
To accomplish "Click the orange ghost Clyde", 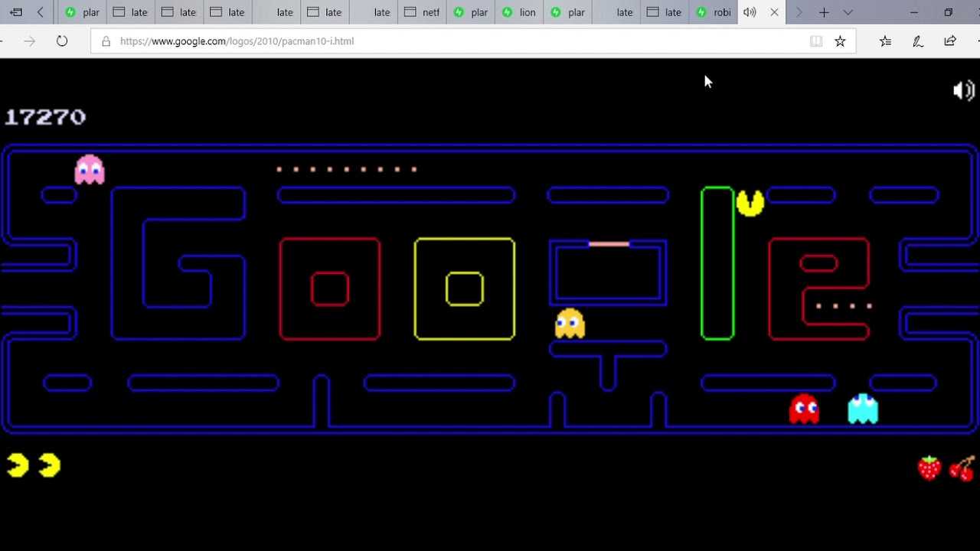I will point(570,323).
